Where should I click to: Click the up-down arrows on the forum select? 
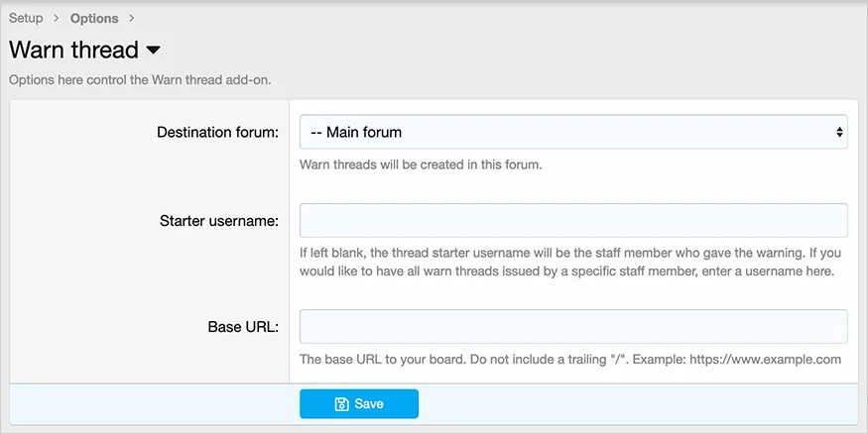(x=838, y=132)
